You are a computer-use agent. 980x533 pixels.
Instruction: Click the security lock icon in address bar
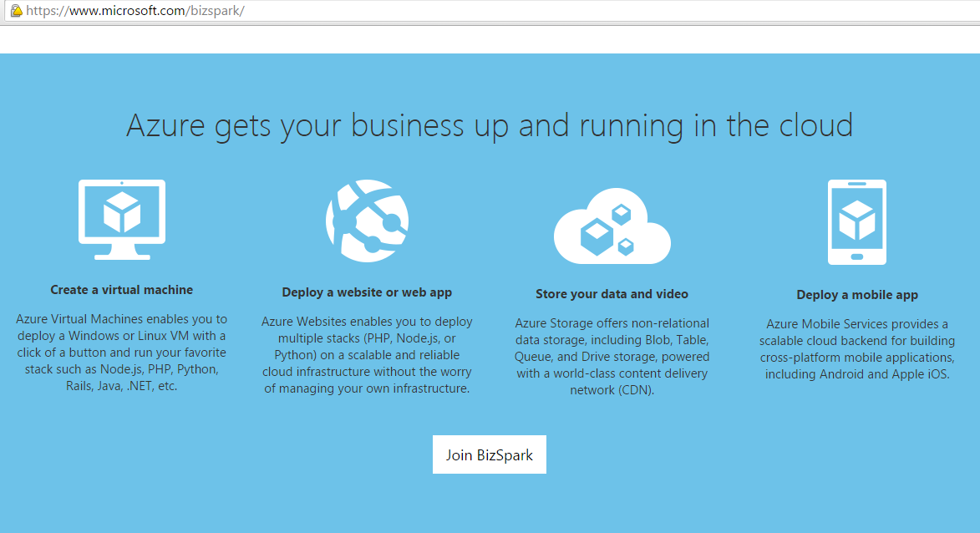pos(16,11)
